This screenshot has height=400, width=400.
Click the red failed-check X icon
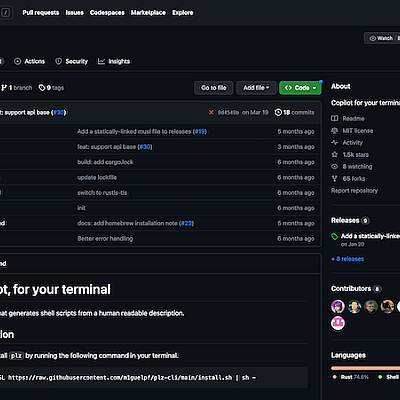pyautogui.click(x=211, y=113)
